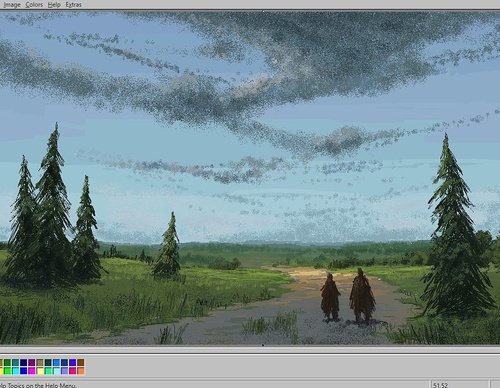
Task: Pick the brown palette color
Action: [81, 362]
